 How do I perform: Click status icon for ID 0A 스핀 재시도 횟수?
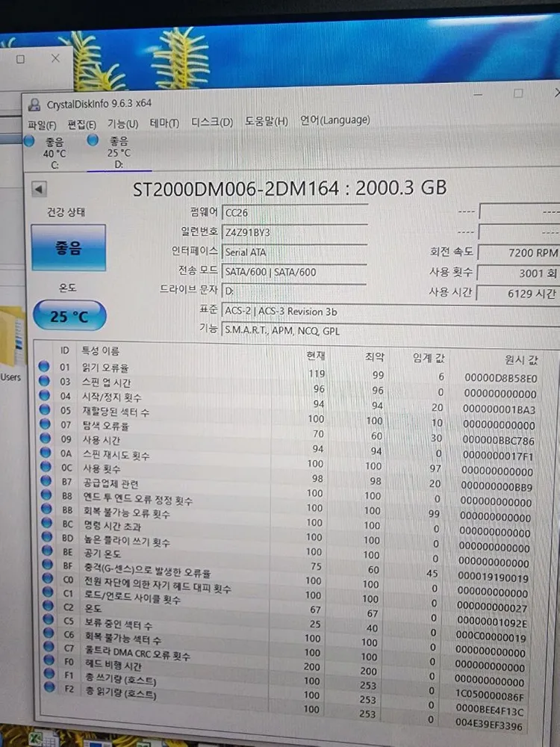46,452
